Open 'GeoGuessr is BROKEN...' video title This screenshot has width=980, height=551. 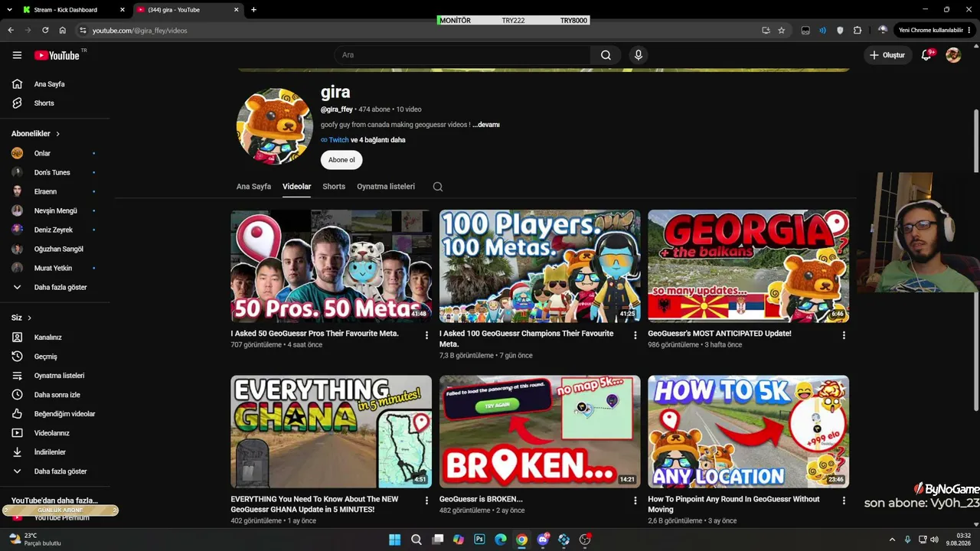point(481,499)
